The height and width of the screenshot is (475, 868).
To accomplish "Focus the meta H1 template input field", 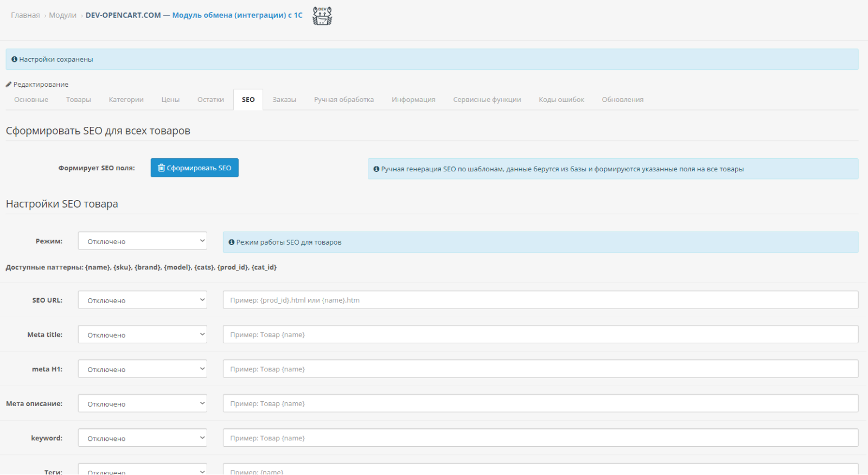I will tap(540, 369).
